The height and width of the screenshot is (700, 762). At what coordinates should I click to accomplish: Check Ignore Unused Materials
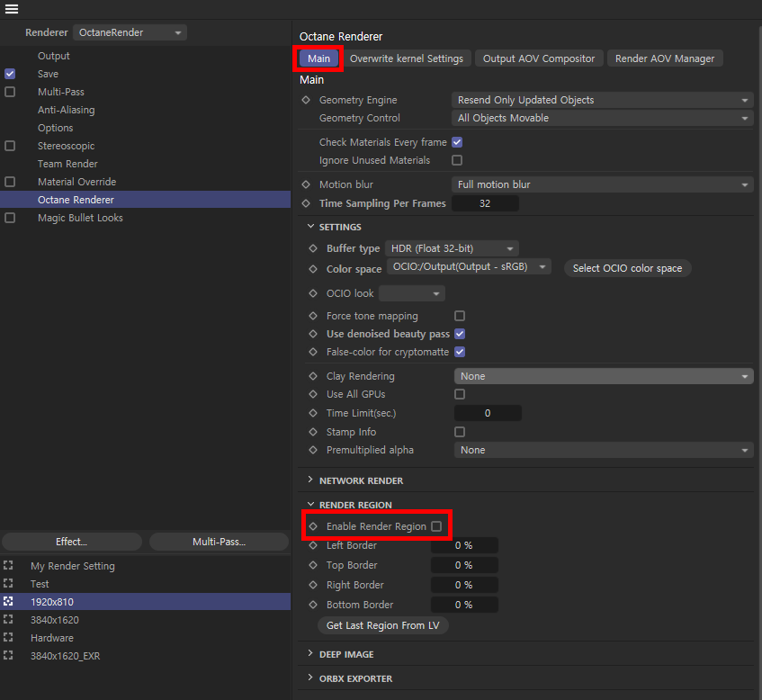[x=457, y=160]
